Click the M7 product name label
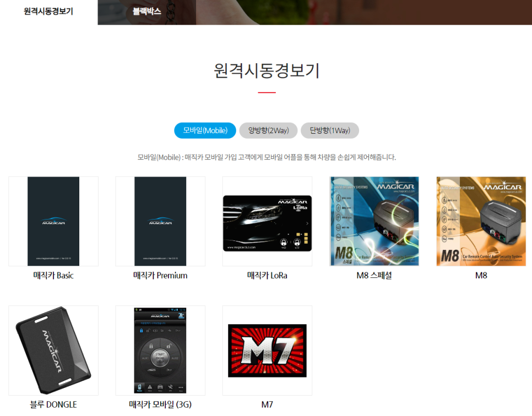Image resolution: width=532 pixels, height=416 pixels. pos(267,404)
